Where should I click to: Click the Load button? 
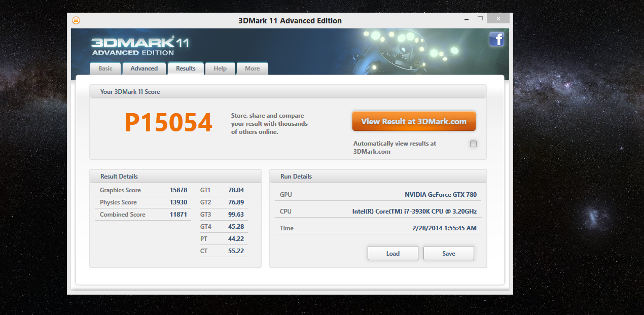click(392, 253)
